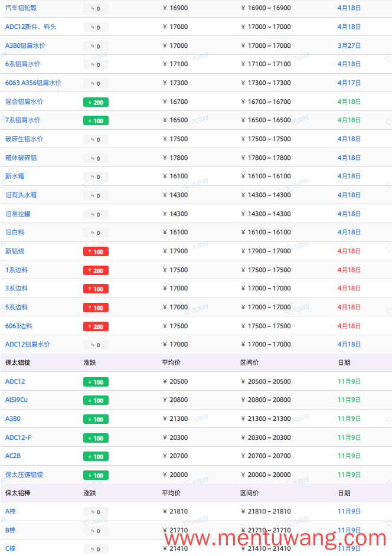Click the green down 100 badge for ADC12
This screenshot has width=392, height=556.
(x=96, y=382)
